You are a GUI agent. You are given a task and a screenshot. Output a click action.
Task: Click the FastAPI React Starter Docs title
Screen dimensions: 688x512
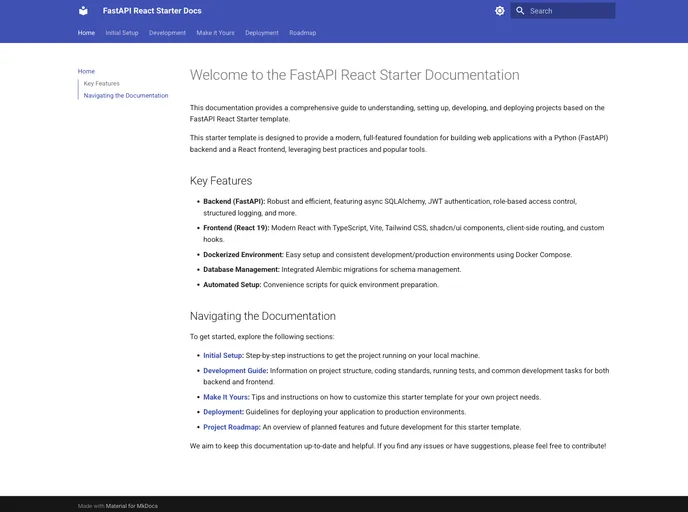[x=152, y=11]
